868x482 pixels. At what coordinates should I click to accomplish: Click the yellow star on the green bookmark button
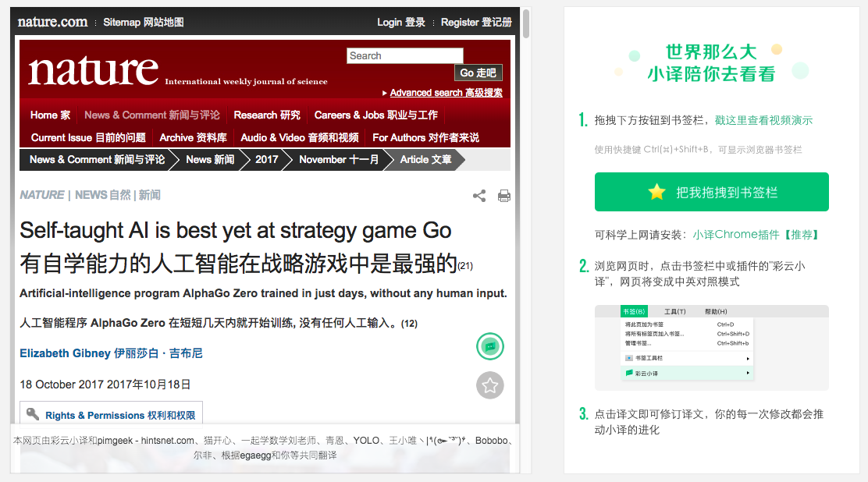click(656, 192)
